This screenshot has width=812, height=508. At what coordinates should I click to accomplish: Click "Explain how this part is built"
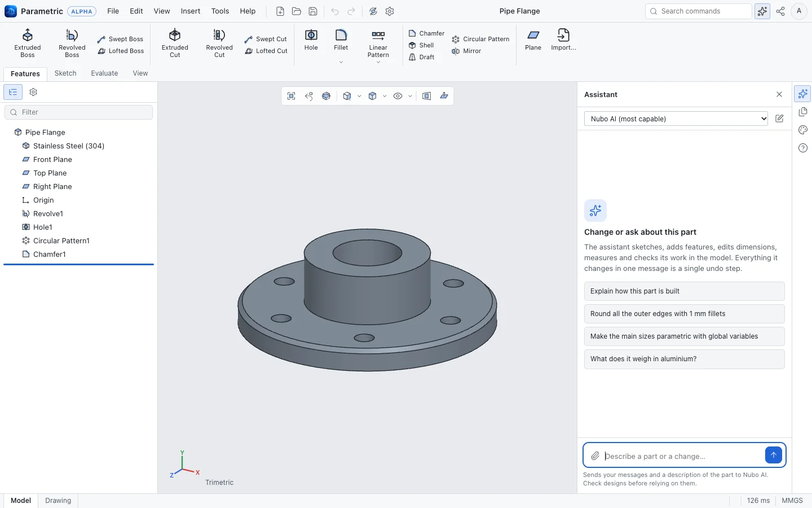click(685, 291)
